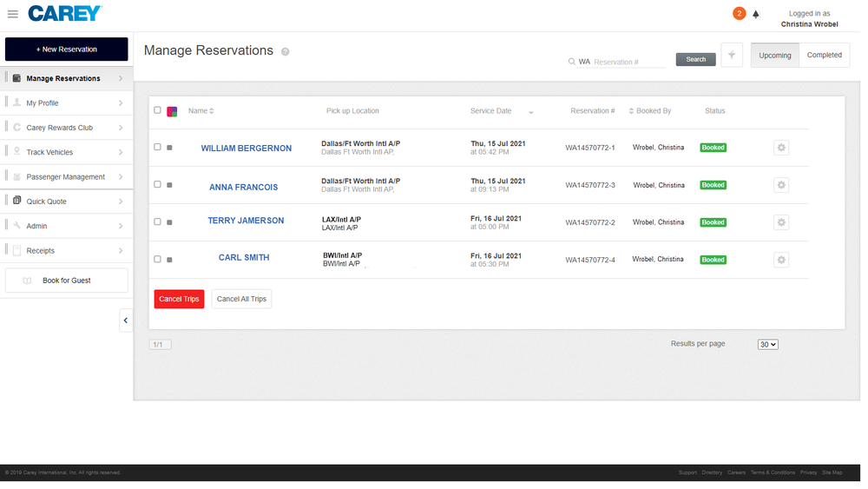Open gear settings for Carl Smith's trip
The height and width of the screenshot is (489, 868).
781,260
